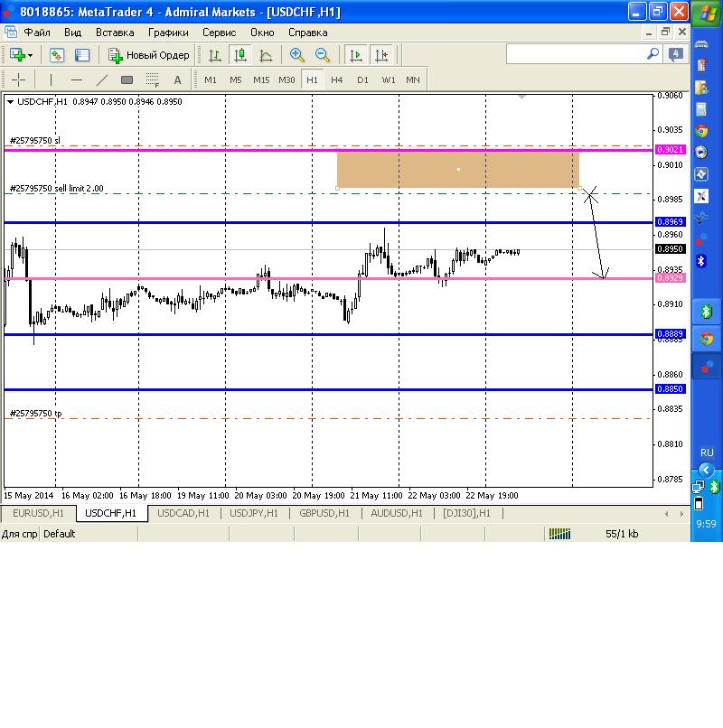The image size is (723, 728).
Task: Enable the chart shift toggle
Action: tap(382, 55)
